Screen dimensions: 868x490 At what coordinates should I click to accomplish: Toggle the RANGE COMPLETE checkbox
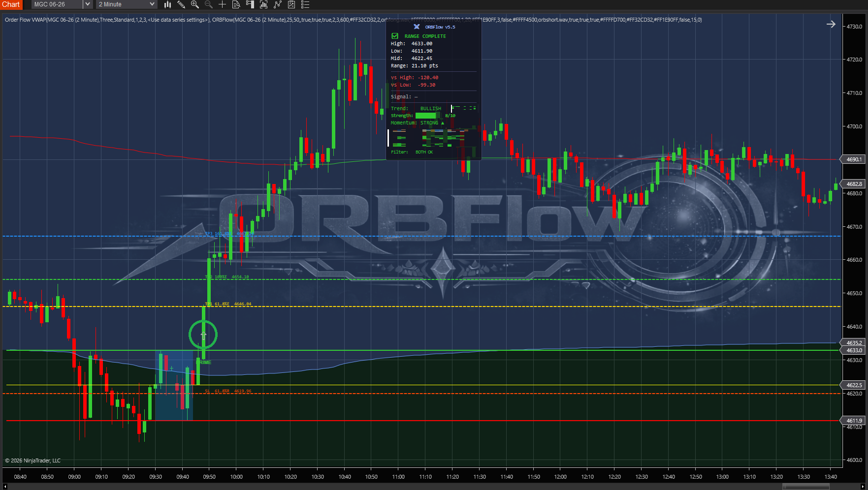coord(395,36)
